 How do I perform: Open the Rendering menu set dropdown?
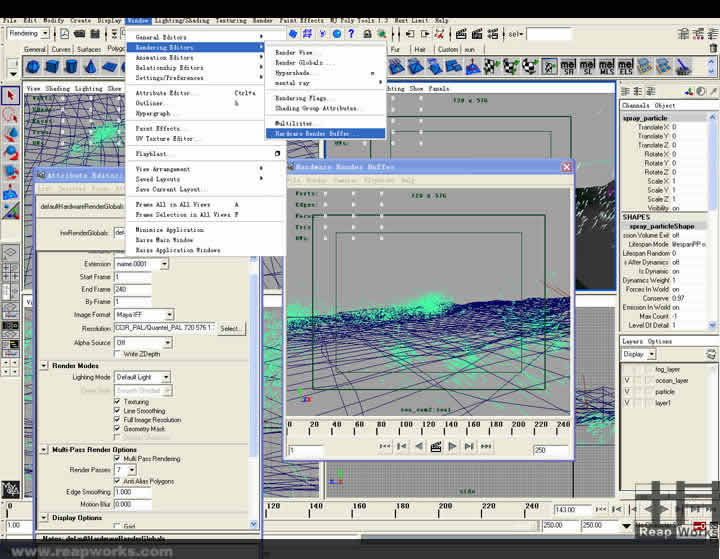coord(28,34)
